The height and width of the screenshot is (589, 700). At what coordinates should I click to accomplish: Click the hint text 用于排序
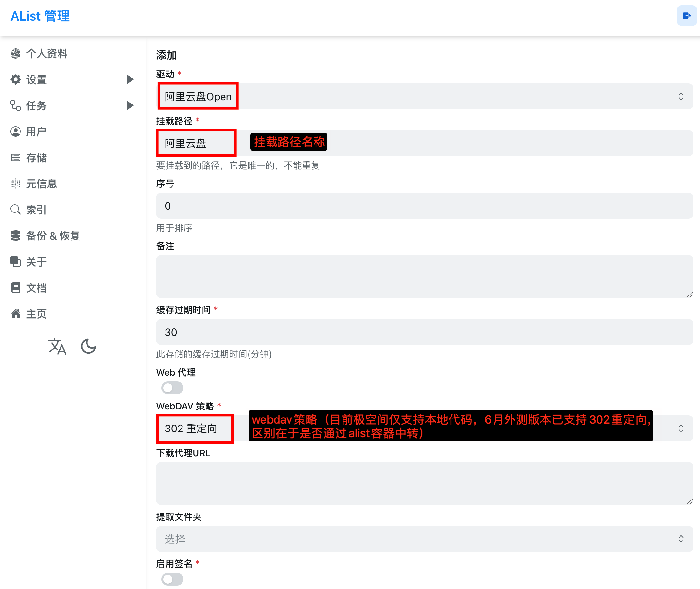(174, 228)
